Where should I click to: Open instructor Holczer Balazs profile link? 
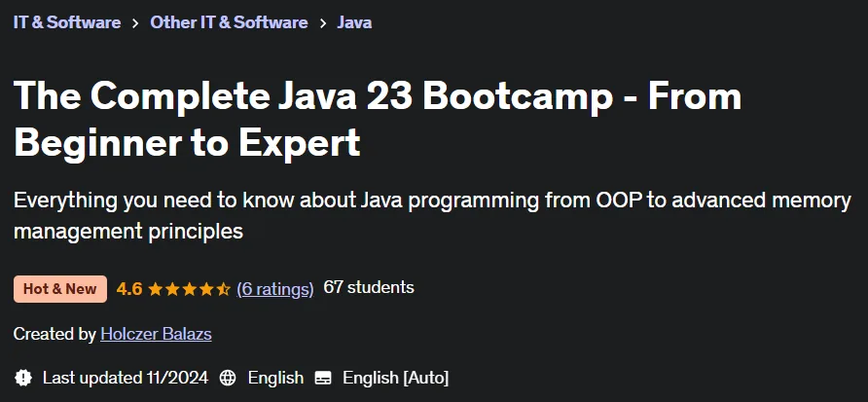coord(156,334)
